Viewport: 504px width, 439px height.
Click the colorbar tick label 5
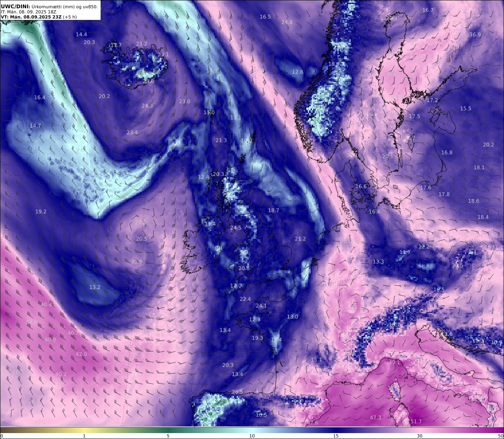click(x=168, y=435)
